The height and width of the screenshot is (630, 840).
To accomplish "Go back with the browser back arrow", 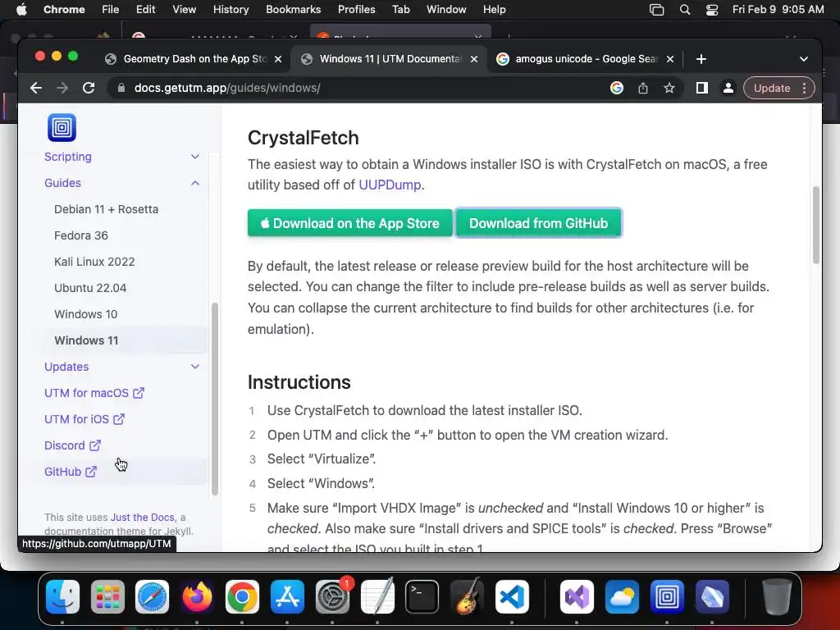I will pyautogui.click(x=36, y=88).
